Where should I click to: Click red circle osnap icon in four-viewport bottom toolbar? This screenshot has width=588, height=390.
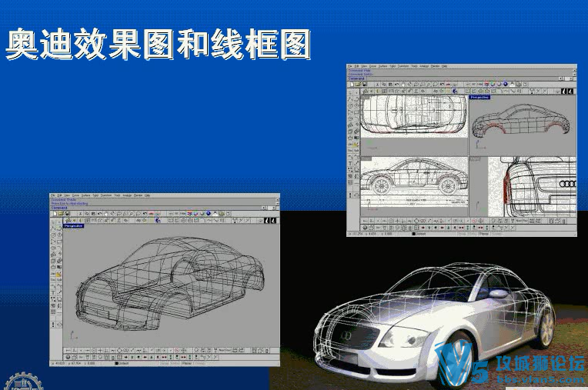[x=474, y=221]
